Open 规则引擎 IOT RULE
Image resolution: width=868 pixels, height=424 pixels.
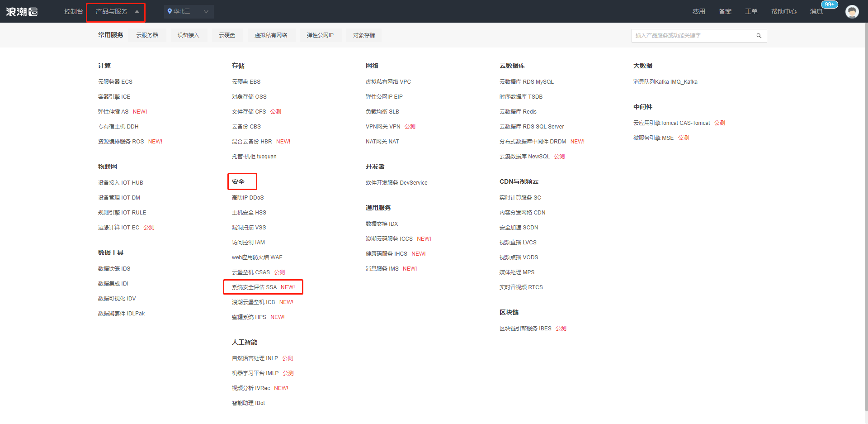122,213
